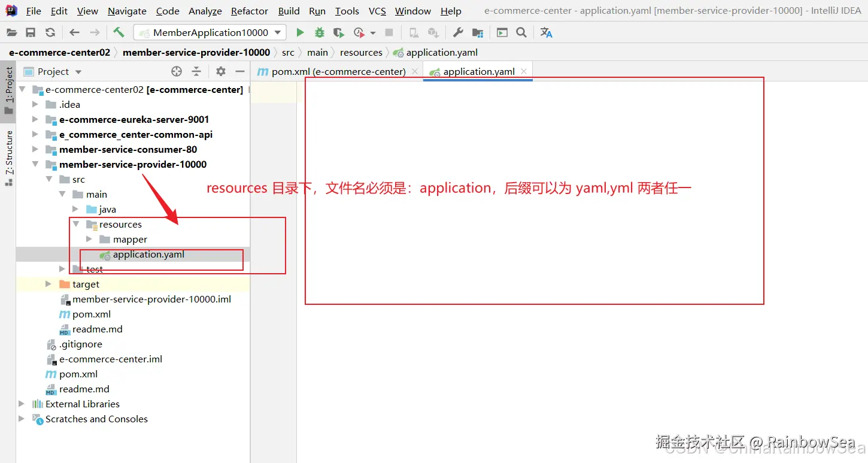Open the Project view selector dropdown
The image size is (868, 463).
[x=53, y=71]
